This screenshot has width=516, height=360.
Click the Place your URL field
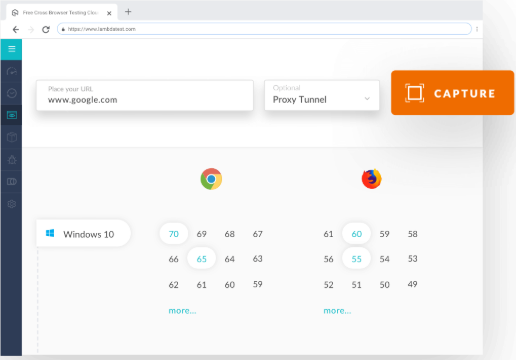point(145,95)
